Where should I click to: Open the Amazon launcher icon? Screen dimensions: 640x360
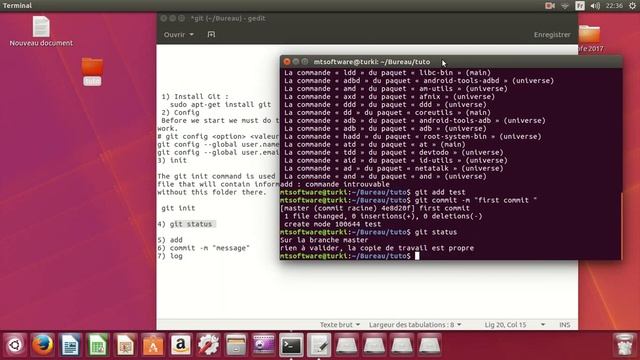tap(181, 345)
